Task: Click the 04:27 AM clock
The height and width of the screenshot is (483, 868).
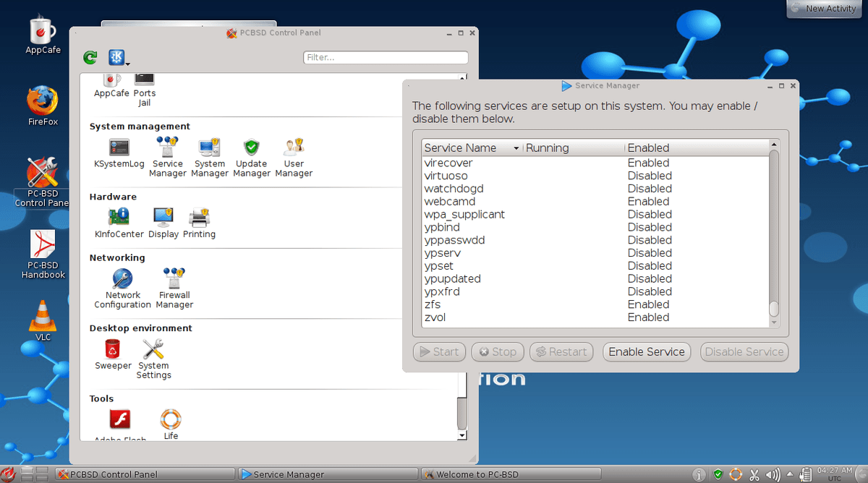Action: (834, 474)
